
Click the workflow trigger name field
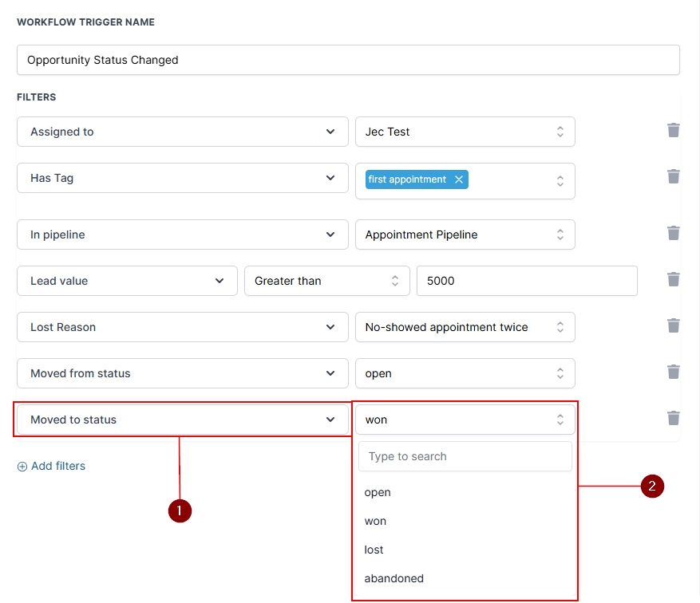point(348,60)
